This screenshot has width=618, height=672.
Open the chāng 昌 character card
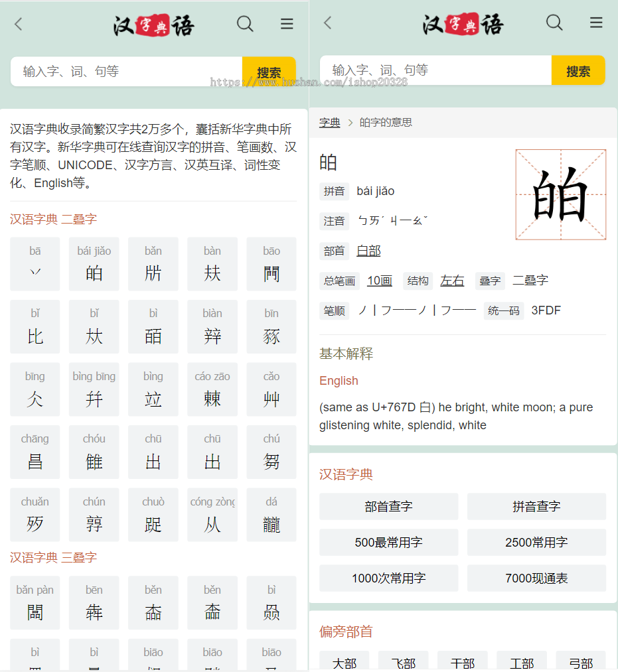35,452
